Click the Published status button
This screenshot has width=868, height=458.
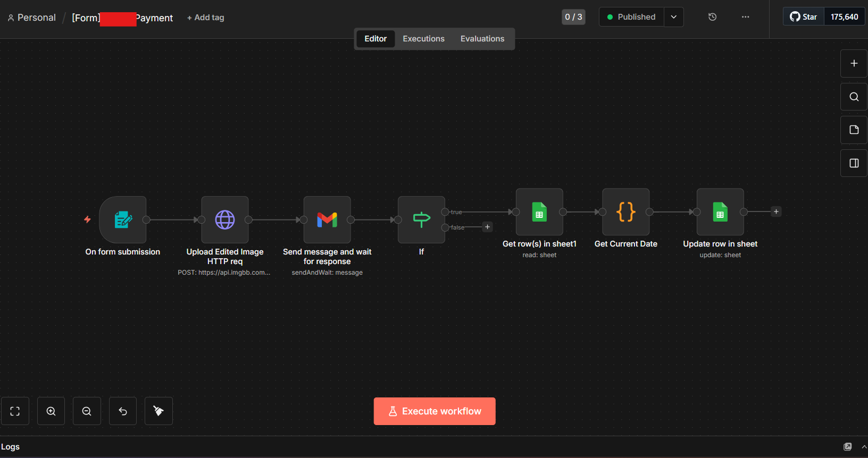(631, 17)
